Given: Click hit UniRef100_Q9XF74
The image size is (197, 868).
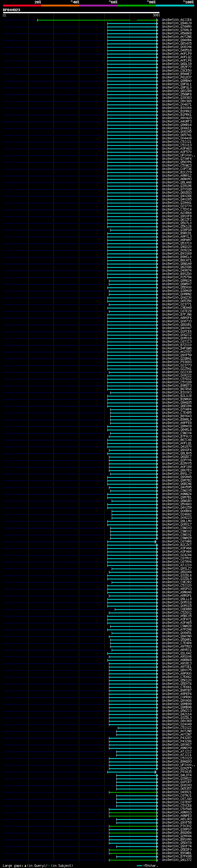Looking at the screenshot, I should 177,846.
